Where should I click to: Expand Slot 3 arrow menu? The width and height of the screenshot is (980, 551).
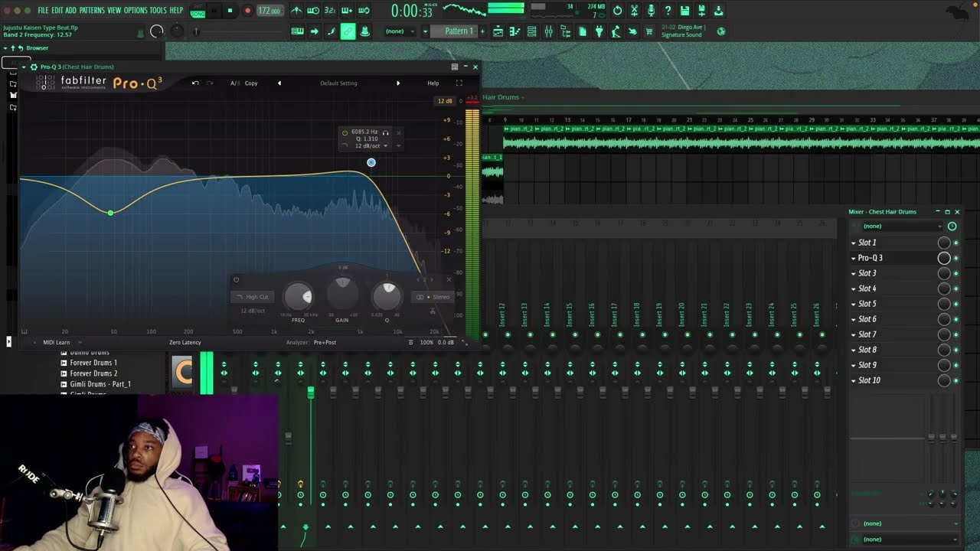(853, 273)
